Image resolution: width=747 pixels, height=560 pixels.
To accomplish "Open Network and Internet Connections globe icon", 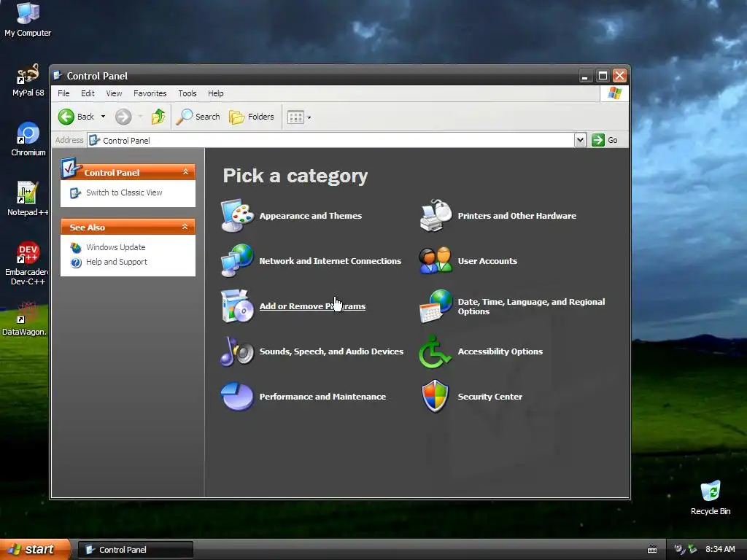I will tap(237, 260).
